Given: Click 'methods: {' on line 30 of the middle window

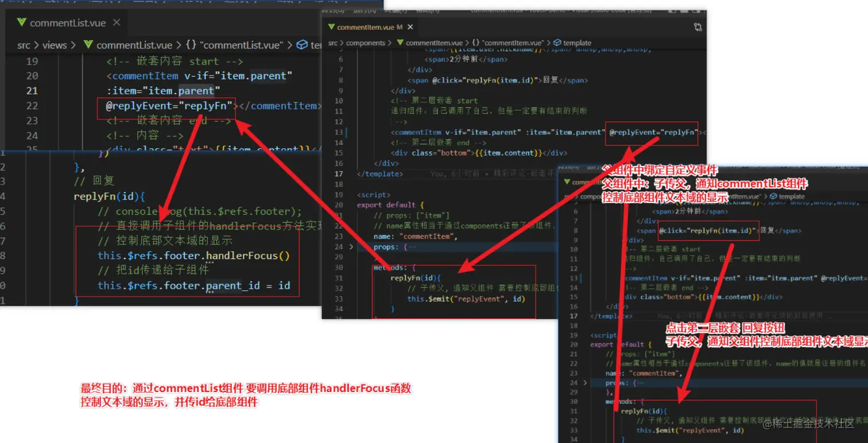Looking at the screenshot, I should point(394,268).
